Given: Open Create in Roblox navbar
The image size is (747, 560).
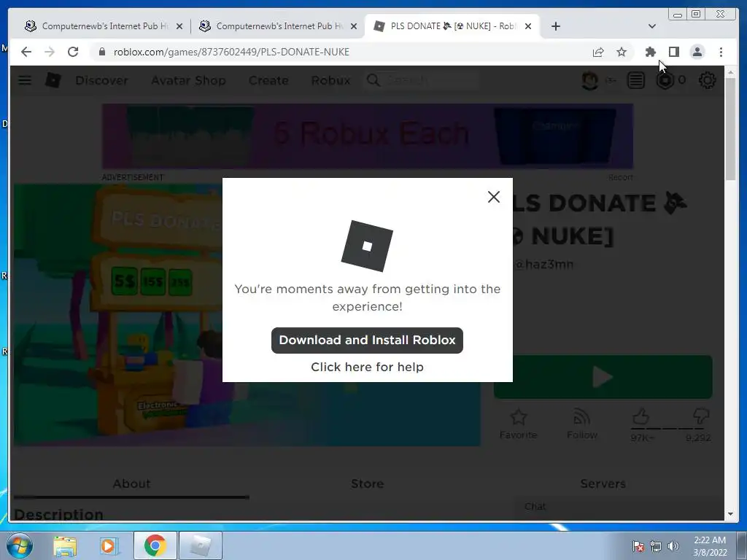Looking at the screenshot, I should click(268, 80).
